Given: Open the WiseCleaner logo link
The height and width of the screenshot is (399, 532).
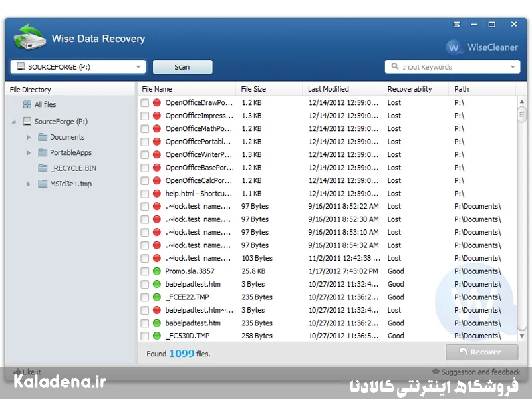Looking at the screenshot, I should pyautogui.click(x=481, y=47).
